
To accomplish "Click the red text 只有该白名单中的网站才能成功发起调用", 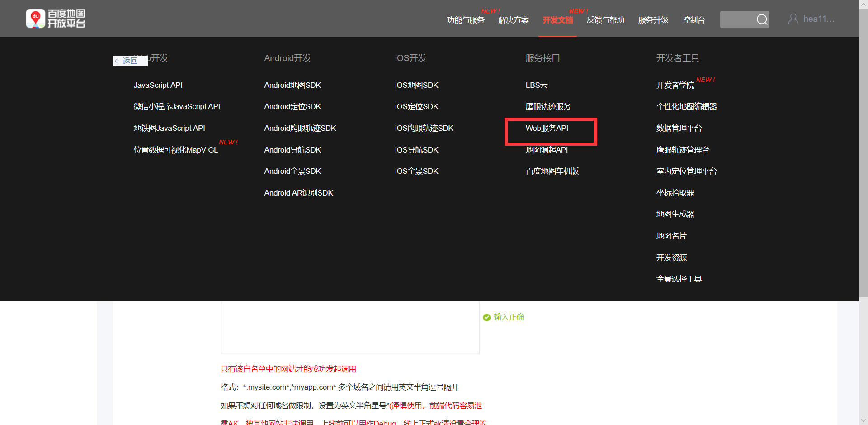I will [x=288, y=369].
